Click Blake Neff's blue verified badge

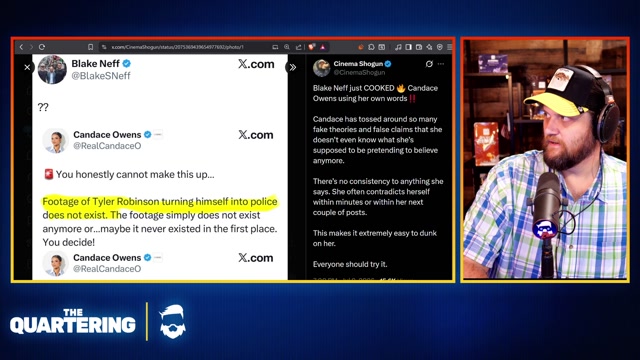point(127,64)
